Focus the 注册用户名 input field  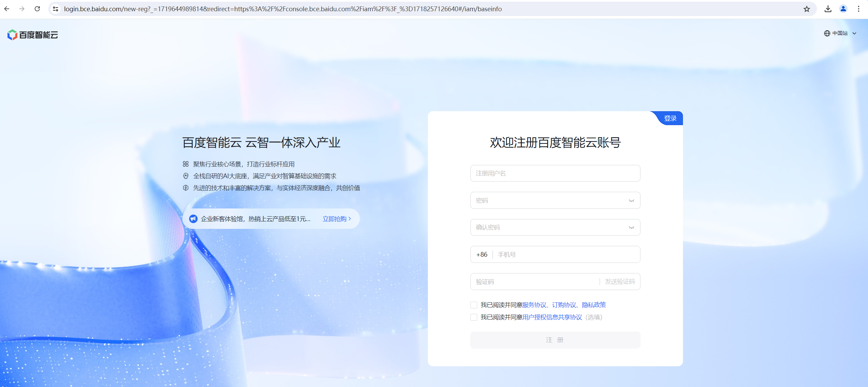(555, 173)
